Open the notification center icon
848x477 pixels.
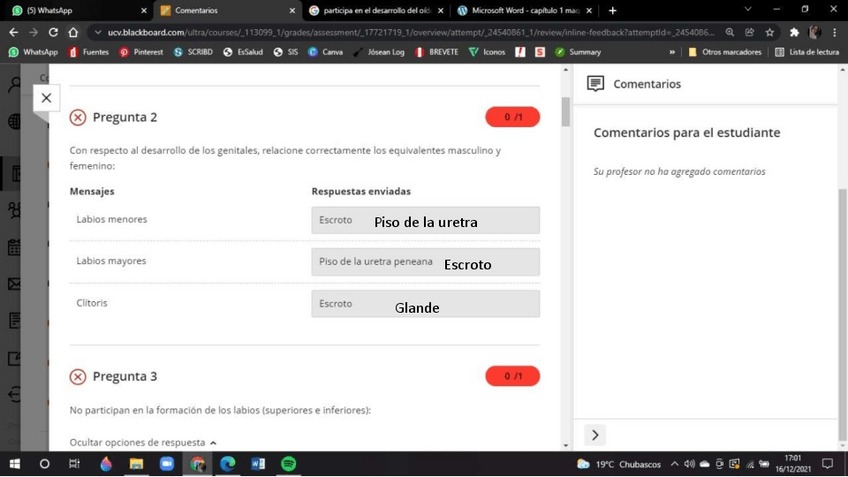(x=827, y=464)
